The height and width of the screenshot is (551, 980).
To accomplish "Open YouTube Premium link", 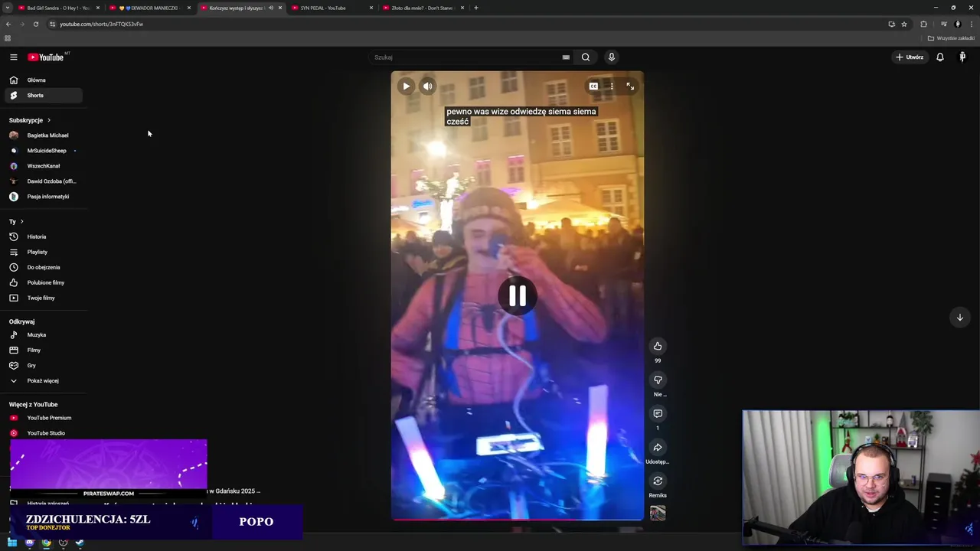I will click(43, 418).
